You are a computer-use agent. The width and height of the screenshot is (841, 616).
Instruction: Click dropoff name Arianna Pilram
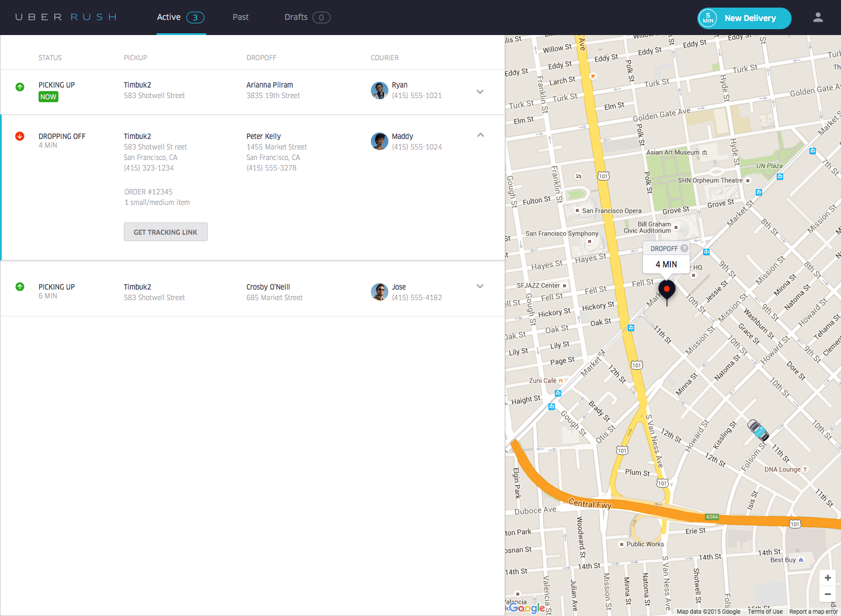[x=270, y=85]
